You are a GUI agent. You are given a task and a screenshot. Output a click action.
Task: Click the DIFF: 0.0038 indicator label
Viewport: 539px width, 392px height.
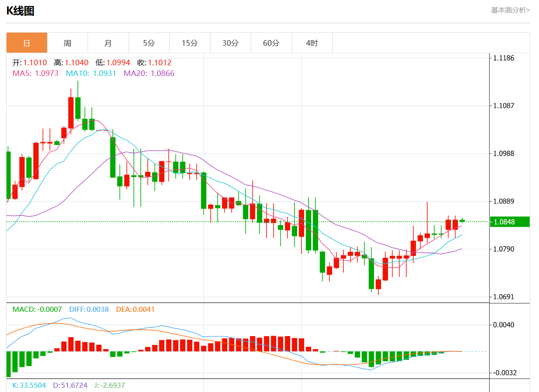pos(89,309)
